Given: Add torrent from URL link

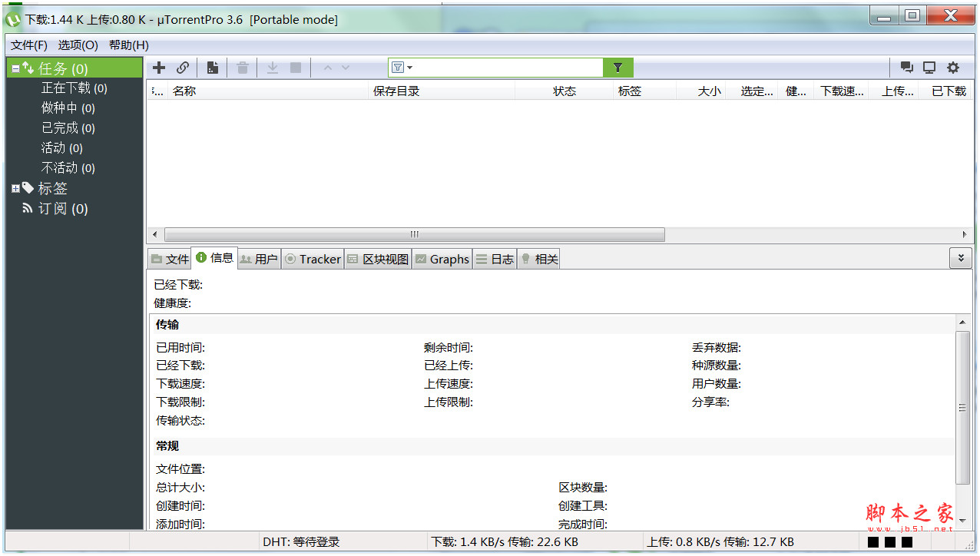Looking at the screenshot, I should click(183, 68).
